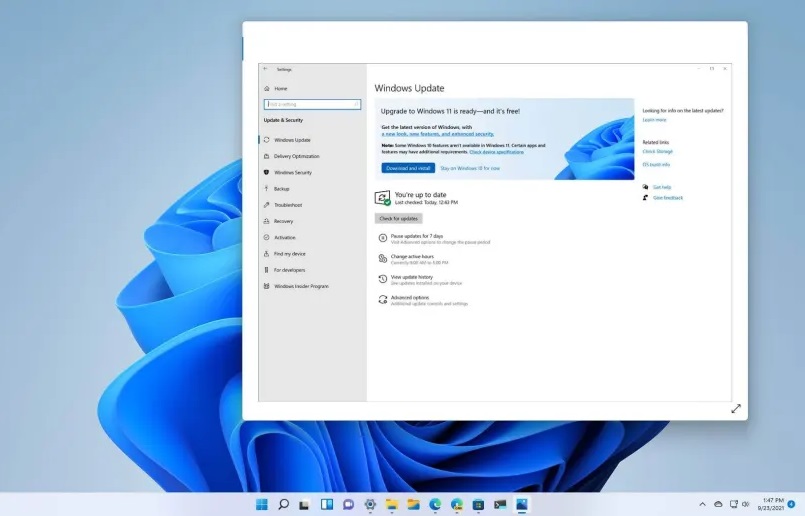Go back using the Settings back arrow

click(265, 69)
